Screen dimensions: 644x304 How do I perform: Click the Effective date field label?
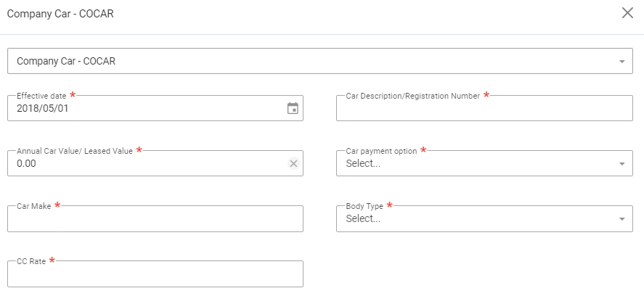click(41, 96)
